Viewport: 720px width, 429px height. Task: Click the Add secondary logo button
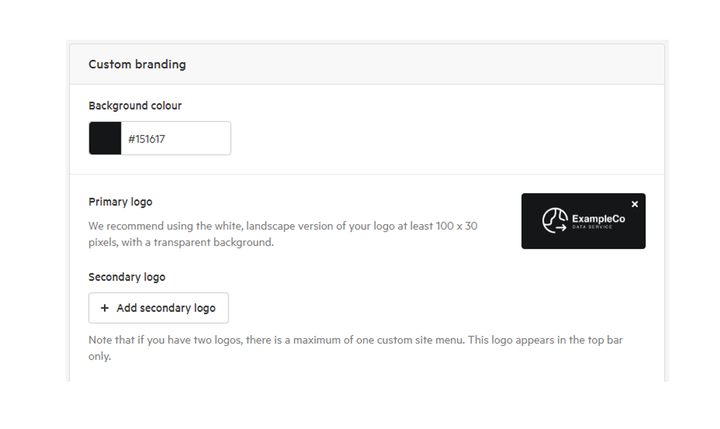coord(158,308)
